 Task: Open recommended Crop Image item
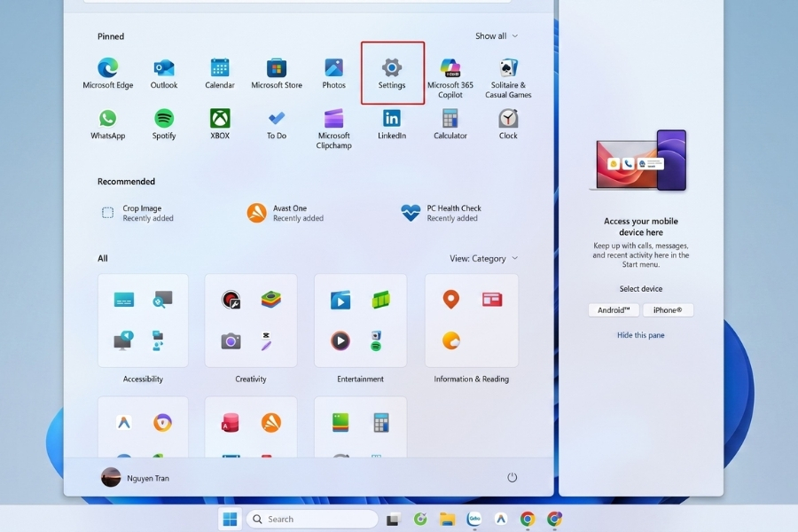pyautogui.click(x=137, y=213)
